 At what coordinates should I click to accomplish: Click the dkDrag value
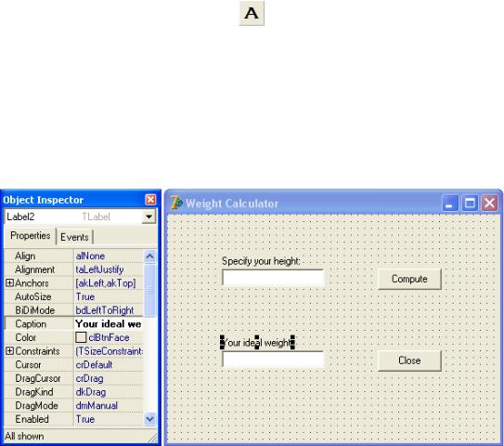91,392
